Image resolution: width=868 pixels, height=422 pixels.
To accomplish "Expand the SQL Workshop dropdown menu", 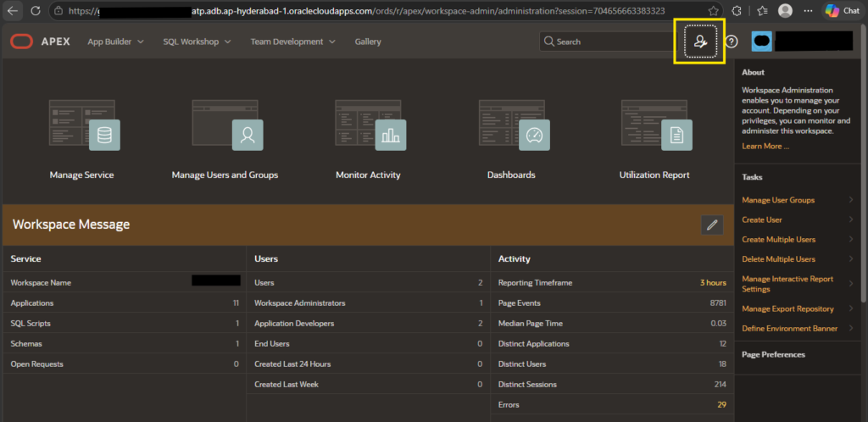I will click(x=197, y=42).
